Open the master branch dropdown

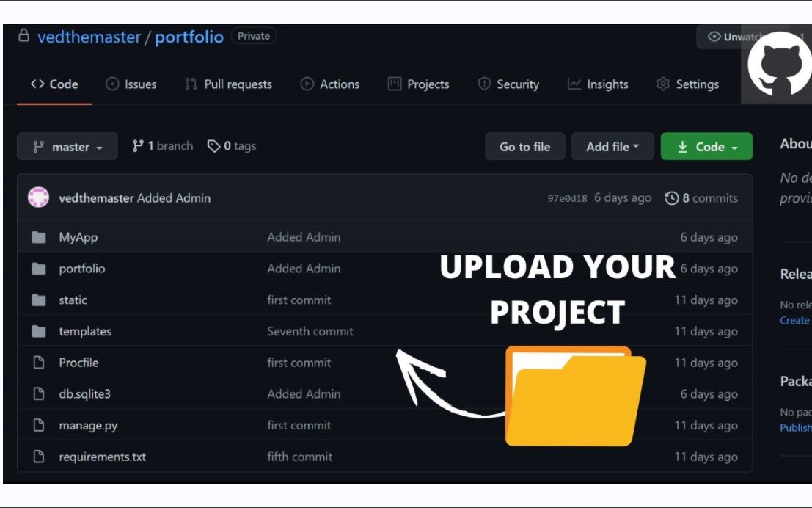pyautogui.click(x=67, y=147)
